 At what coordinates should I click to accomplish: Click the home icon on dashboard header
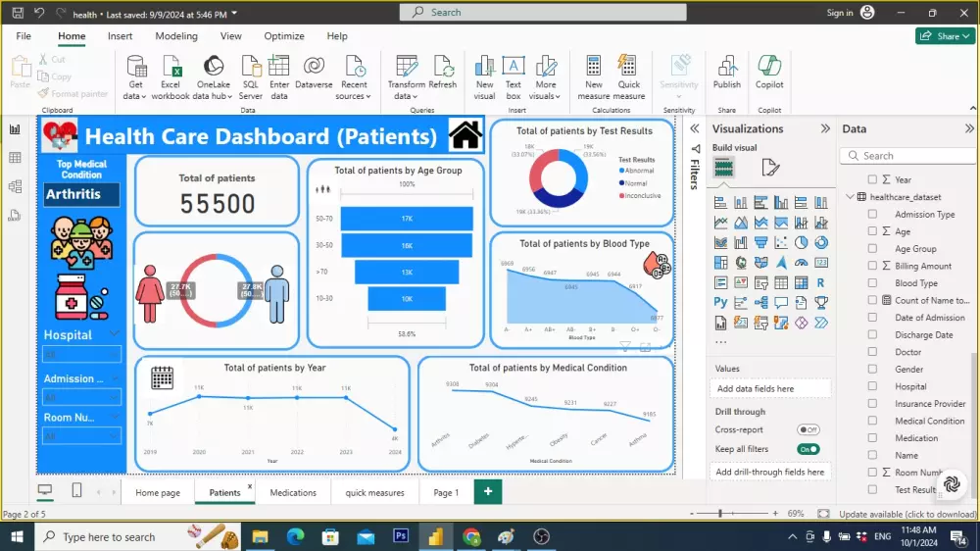(465, 134)
